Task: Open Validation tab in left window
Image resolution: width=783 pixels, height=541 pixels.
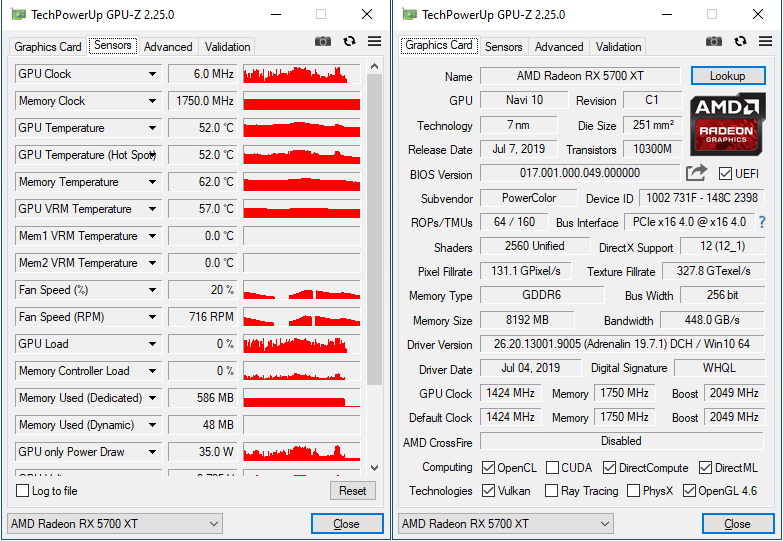Action: (227, 46)
